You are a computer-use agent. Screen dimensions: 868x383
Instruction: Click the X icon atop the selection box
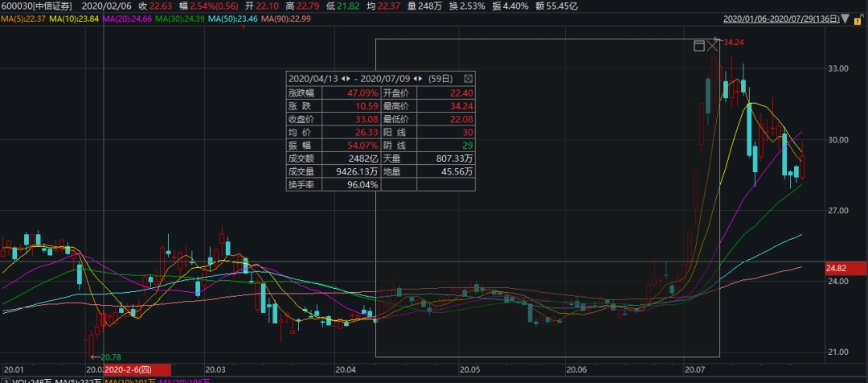(x=713, y=46)
